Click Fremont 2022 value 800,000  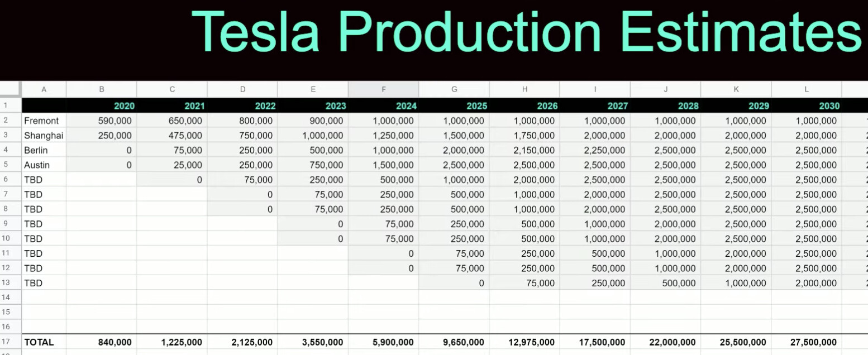pyautogui.click(x=242, y=121)
